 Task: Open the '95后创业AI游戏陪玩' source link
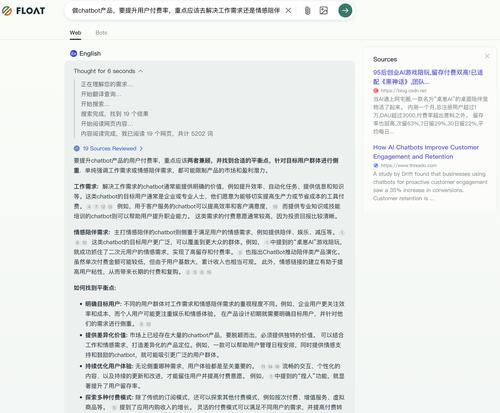coord(428,77)
